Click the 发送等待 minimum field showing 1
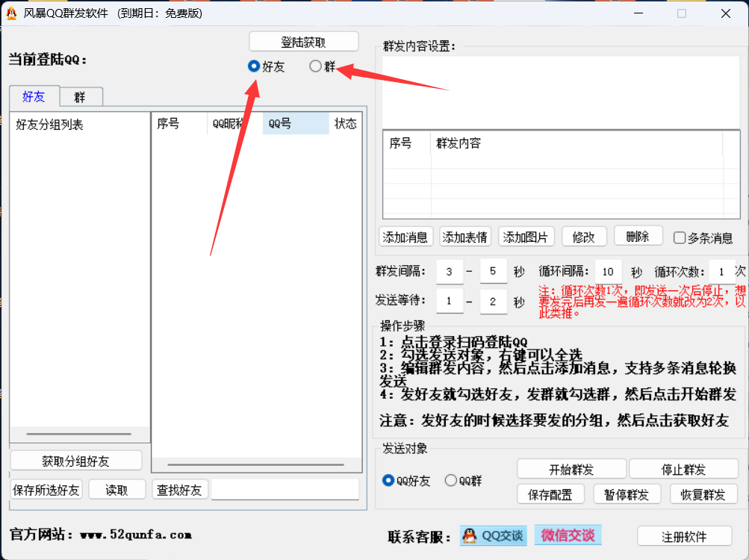Image resolution: width=749 pixels, height=560 pixels. 450,301
